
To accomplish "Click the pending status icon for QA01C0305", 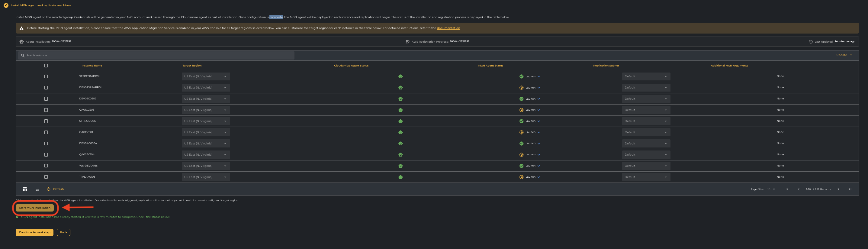I will click(x=521, y=110).
